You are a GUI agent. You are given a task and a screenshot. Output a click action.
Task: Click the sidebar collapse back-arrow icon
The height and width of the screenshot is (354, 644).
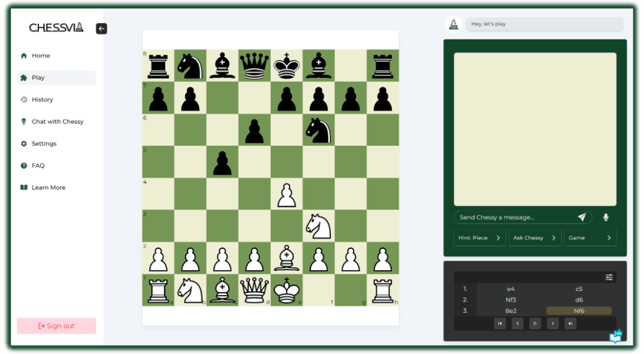pos(101,28)
